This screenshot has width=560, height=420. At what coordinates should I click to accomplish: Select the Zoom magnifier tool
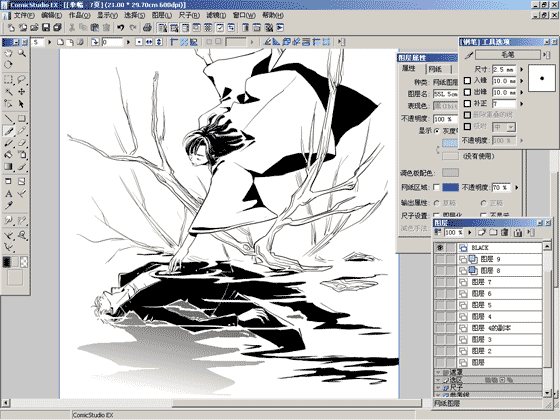coord(22,54)
